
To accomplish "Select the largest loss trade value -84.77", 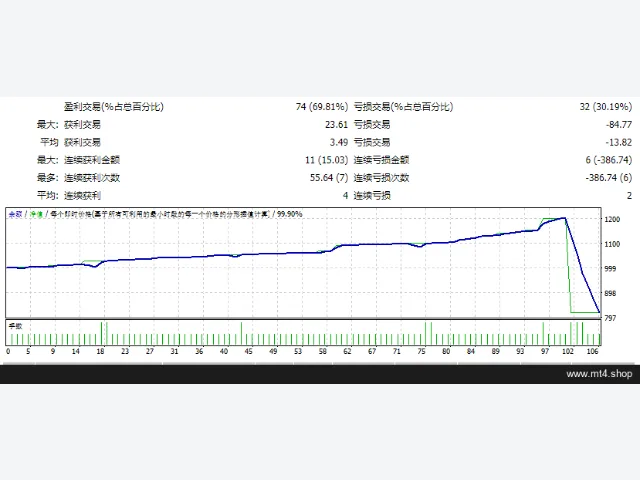I will tap(619, 124).
